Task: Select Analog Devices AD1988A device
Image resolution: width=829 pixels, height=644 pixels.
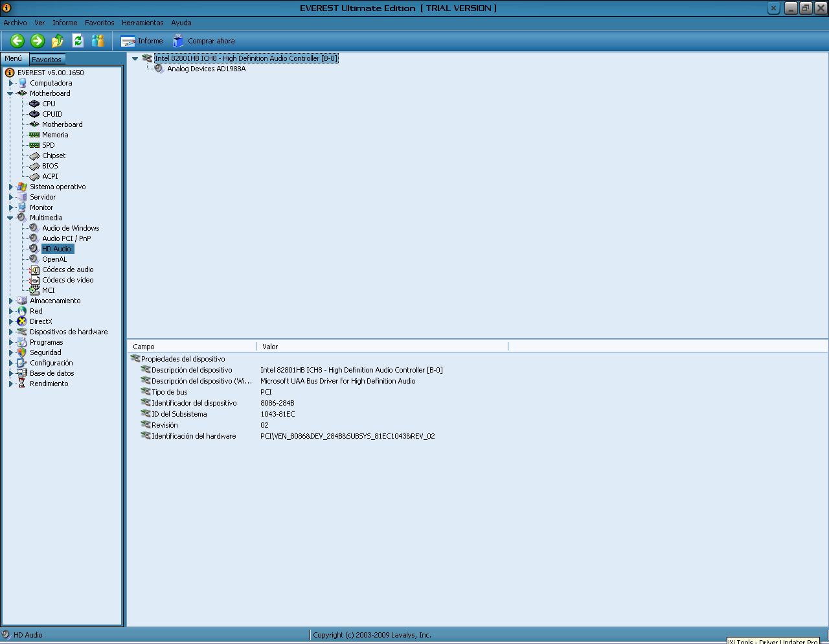Action: click(207, 69)
